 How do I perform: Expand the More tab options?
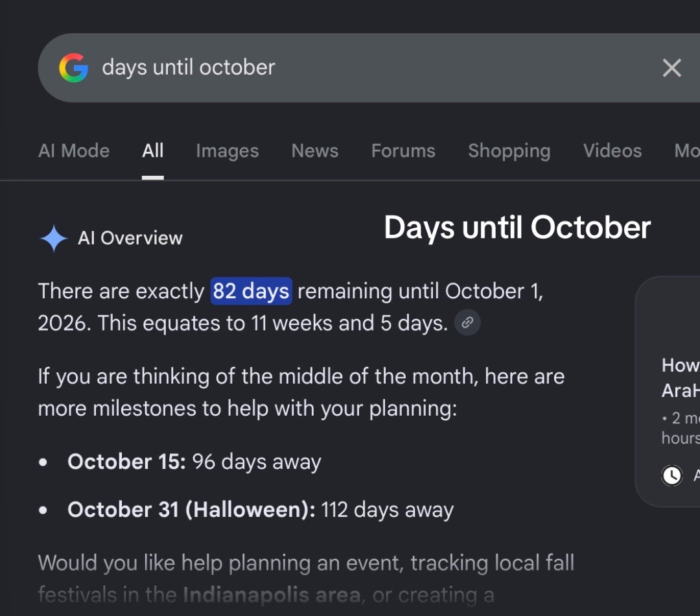pyautogui.click(x=686, y=151)
